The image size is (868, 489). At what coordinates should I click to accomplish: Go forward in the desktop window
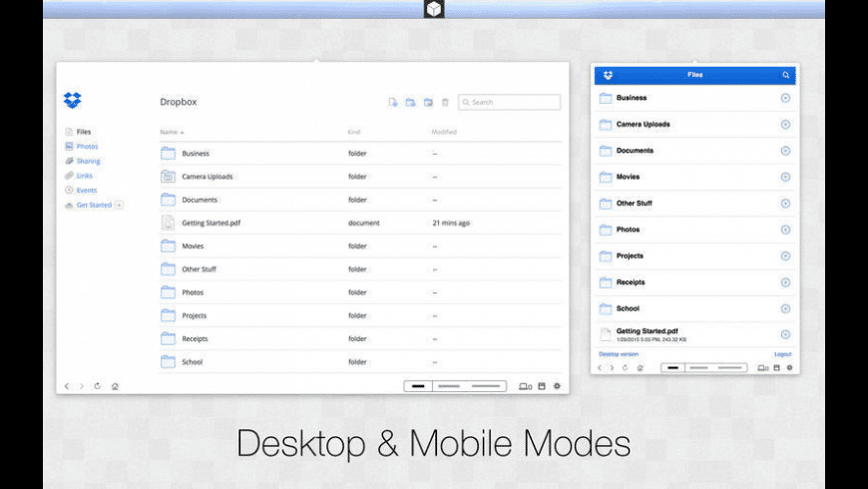(82, 386)
